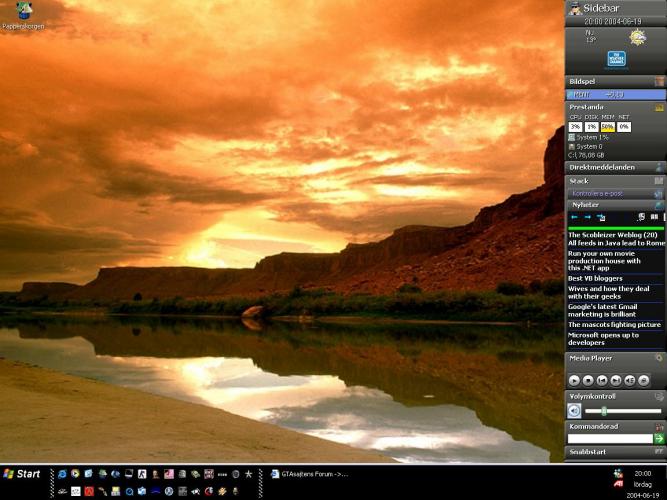This screenshot has width=667, height=500.
Task: Click the Nyheter panel globe icon
Action: (x=659, y=205)
